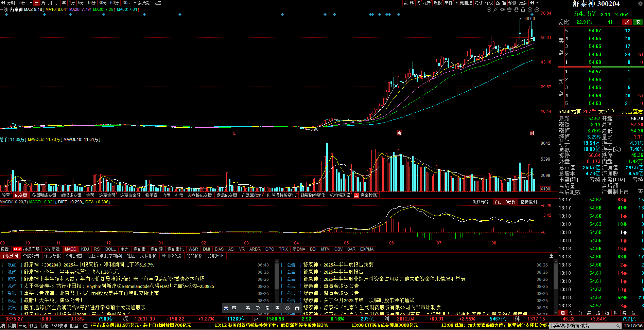644x330 pixels.
Task: Toggle 除权 ex-rights adjustment
Action: pos(489,3)
